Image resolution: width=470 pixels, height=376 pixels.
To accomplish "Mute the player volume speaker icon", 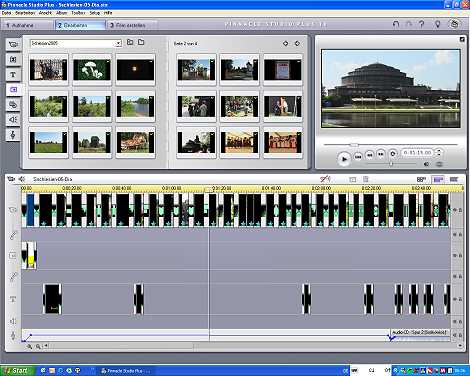I will pyautogui.click(x=426, y=164).
